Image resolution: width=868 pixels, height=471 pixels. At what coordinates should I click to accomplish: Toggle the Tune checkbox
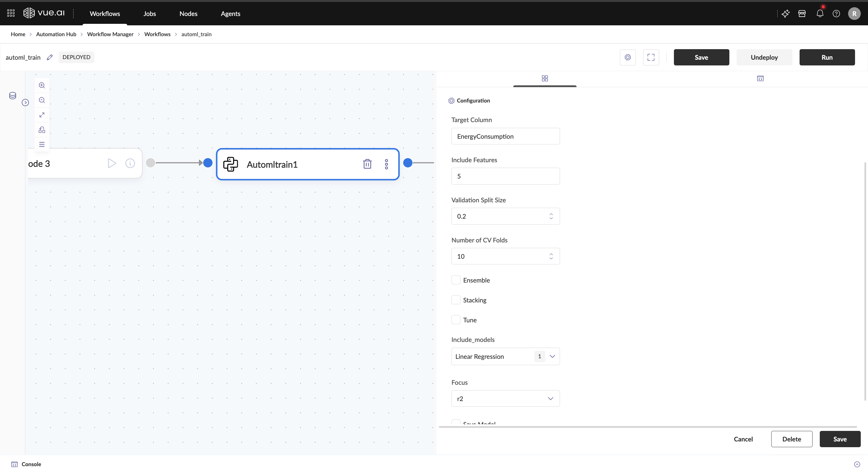456,320
